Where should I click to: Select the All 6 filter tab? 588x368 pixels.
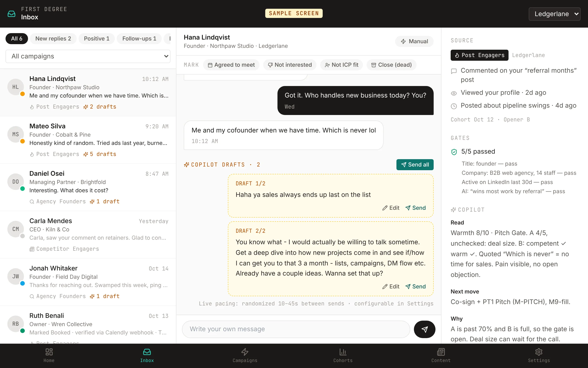point(17,38)
